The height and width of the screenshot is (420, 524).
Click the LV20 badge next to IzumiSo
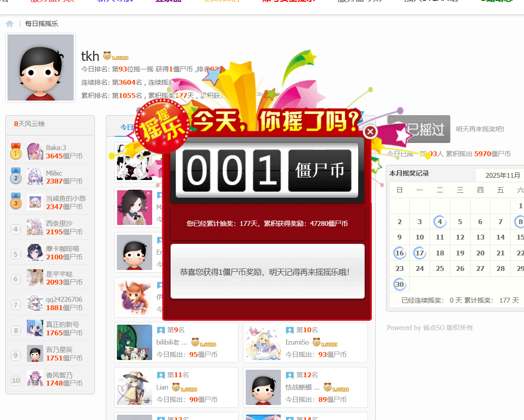click(x=325, y=342)
